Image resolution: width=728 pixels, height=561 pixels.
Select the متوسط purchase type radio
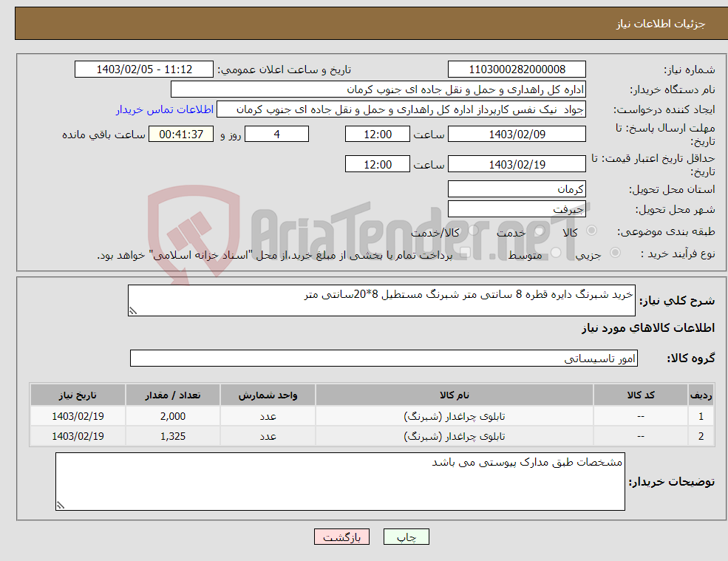(x=556, y=253)
